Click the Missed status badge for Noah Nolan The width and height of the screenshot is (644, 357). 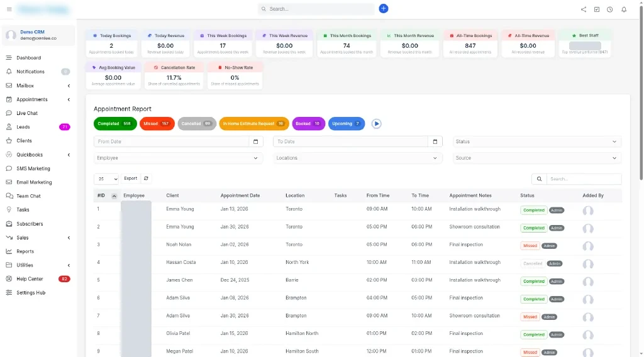530,246
